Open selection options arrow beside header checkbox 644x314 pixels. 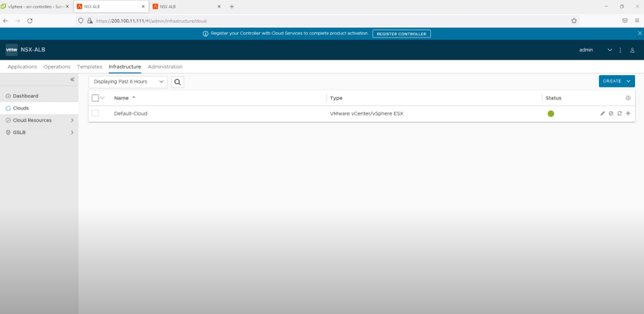click(x=102, y=98)
